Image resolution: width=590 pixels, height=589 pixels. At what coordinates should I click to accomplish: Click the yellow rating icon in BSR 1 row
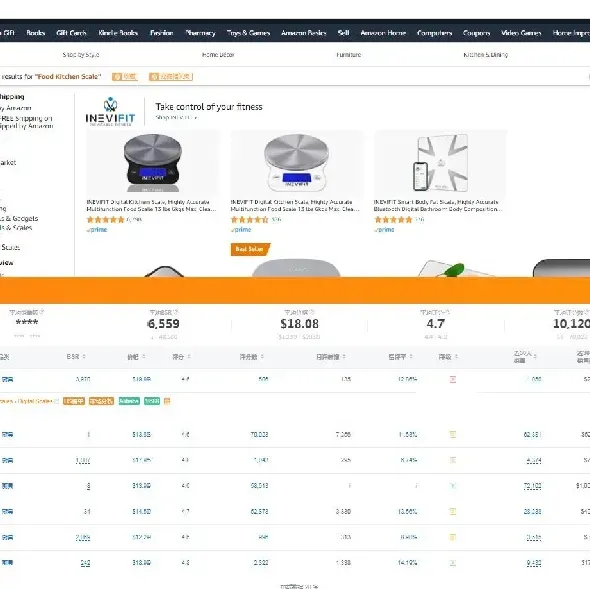[453, 434]
